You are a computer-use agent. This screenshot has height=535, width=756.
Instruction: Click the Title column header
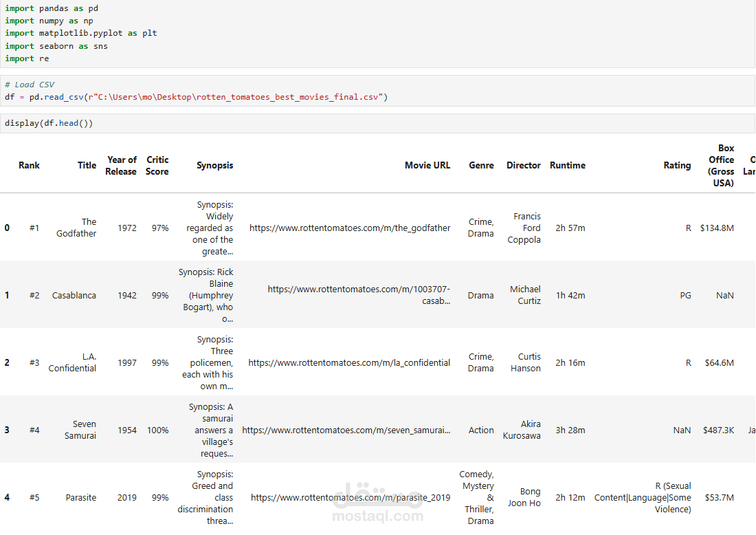pos(87,166)
